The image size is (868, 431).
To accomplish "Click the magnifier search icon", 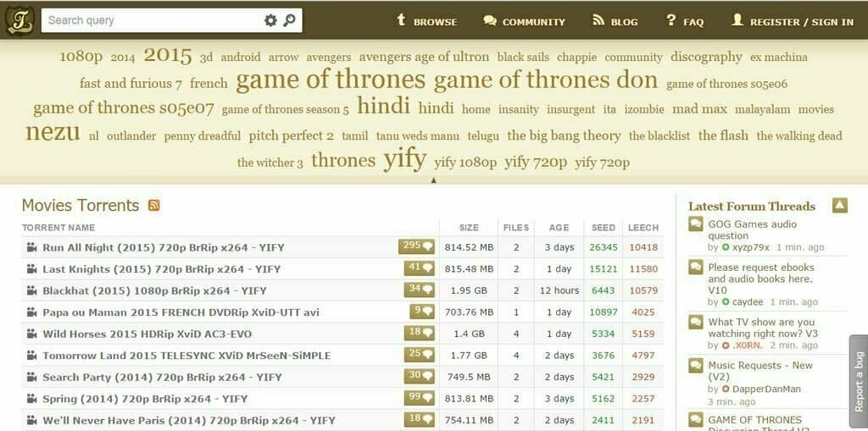I will click(x=290, y=20).
